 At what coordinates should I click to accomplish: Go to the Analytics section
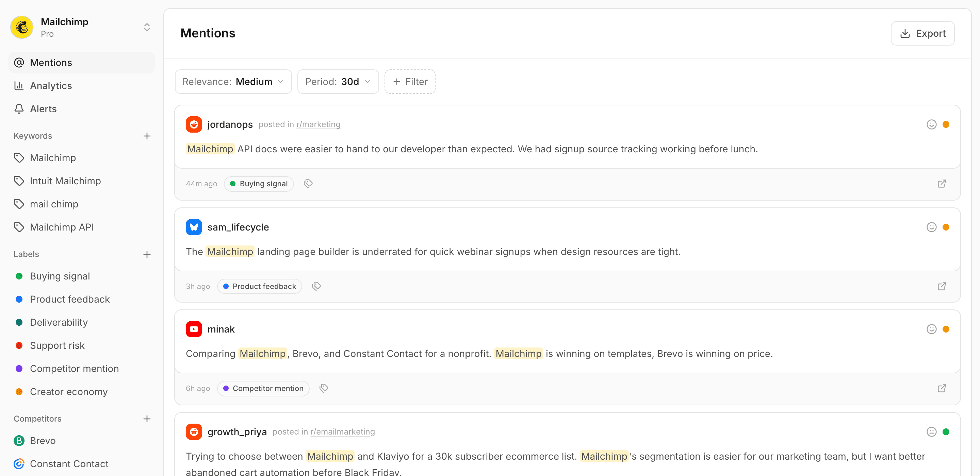(81, 86)
